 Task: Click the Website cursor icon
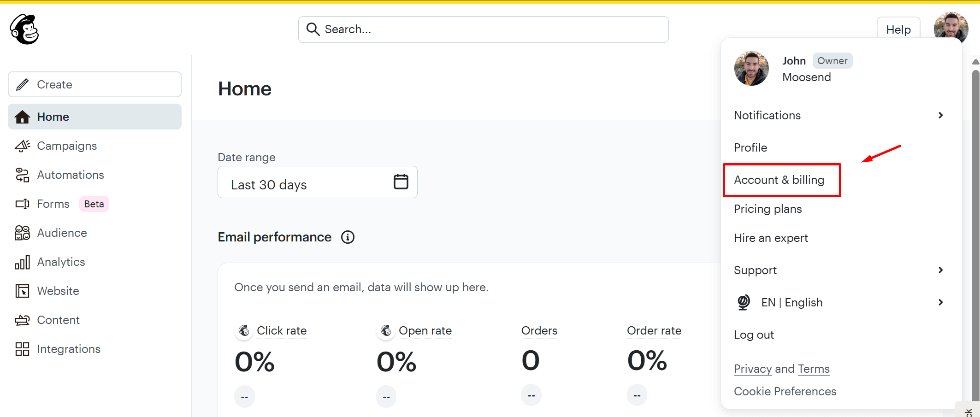(x=22, y=291)
